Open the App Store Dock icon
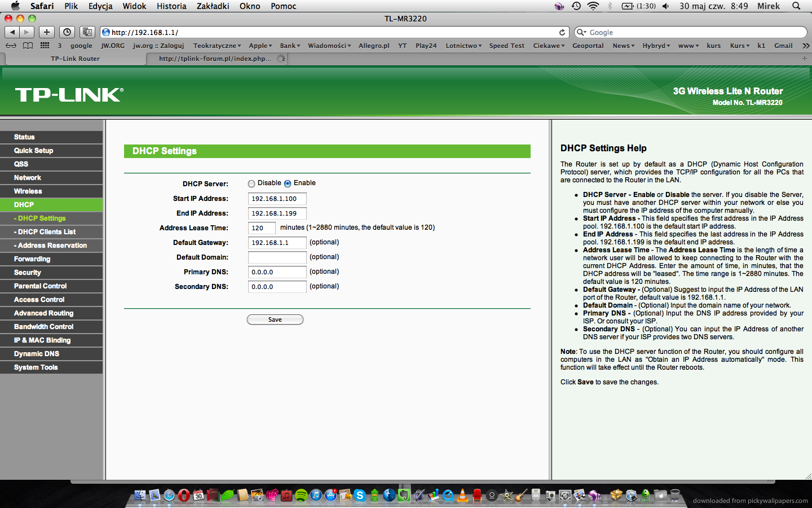Screen dimensions: 812x508 (330, 495)
